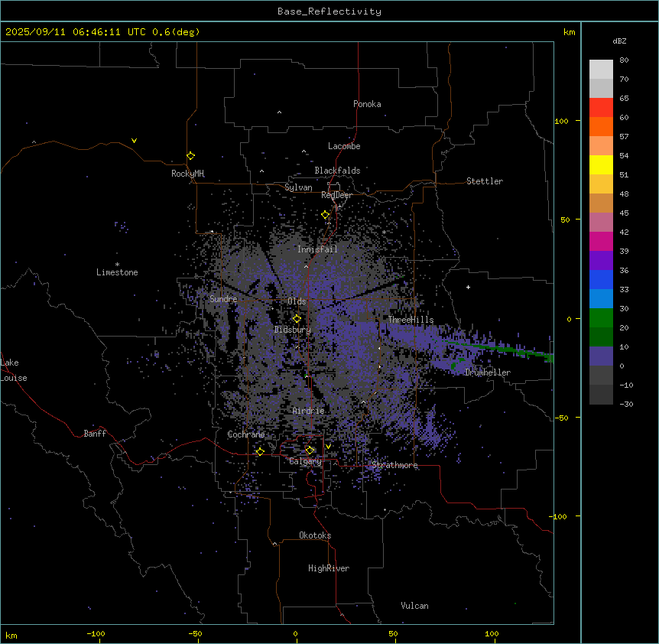Click the dBZ legend heading
Image resolution: width=659 pixels, height=644 pixels.
click(x=619, y=41)
